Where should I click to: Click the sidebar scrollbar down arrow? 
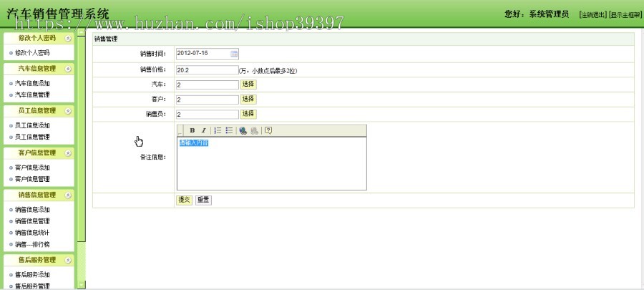pos(82,284)
